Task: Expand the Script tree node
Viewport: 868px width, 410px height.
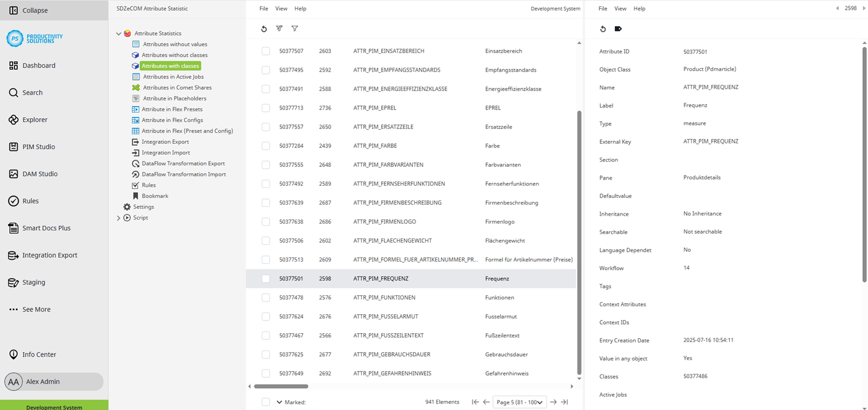Action: (118, 217)
